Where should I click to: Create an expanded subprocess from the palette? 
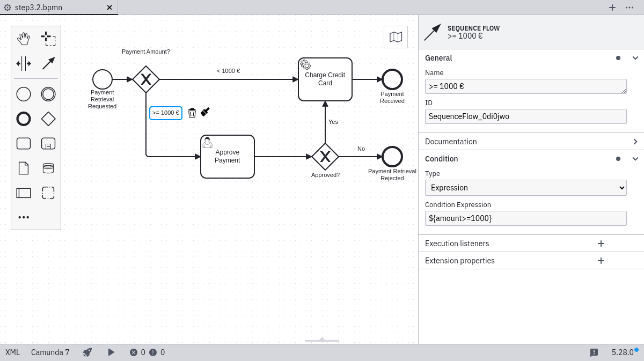48,144
